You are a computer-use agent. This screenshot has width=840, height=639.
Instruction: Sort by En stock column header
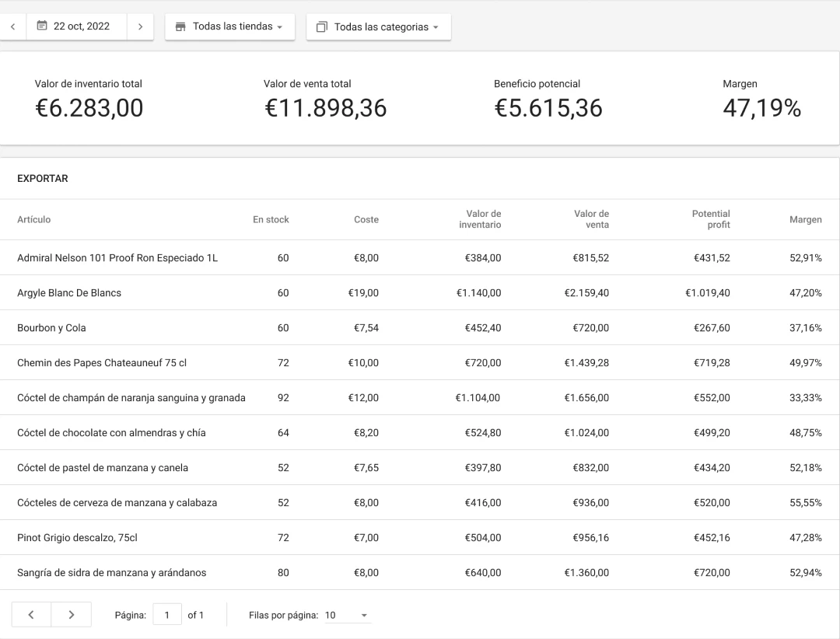[x=271, y=220]
